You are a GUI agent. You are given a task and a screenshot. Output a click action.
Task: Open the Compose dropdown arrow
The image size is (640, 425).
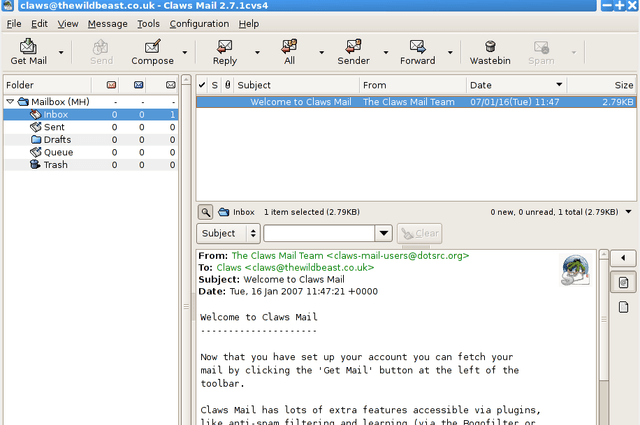(x=184, y=52)
